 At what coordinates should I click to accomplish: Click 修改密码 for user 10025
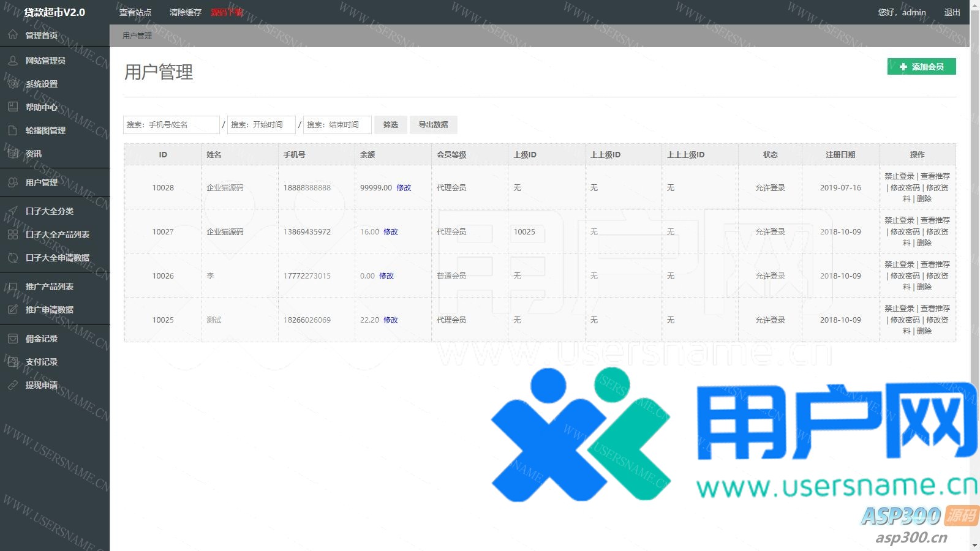pos(905,320)
